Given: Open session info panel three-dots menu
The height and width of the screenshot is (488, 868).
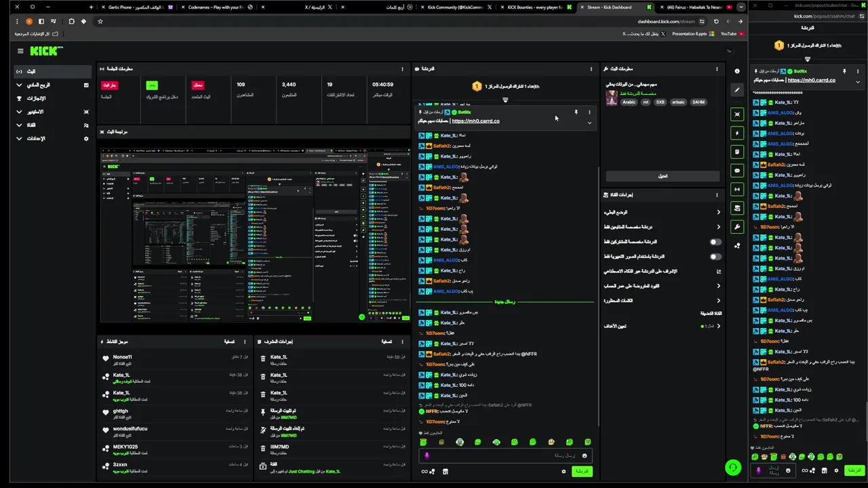Looking at the screenshot, I should pos(401,68).
